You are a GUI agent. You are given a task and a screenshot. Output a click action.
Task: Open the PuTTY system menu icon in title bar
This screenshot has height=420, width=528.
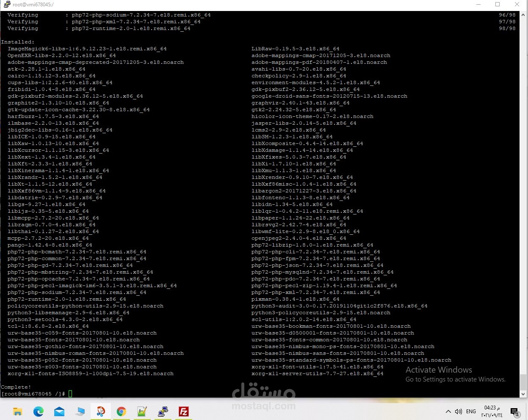click(6, 4)
